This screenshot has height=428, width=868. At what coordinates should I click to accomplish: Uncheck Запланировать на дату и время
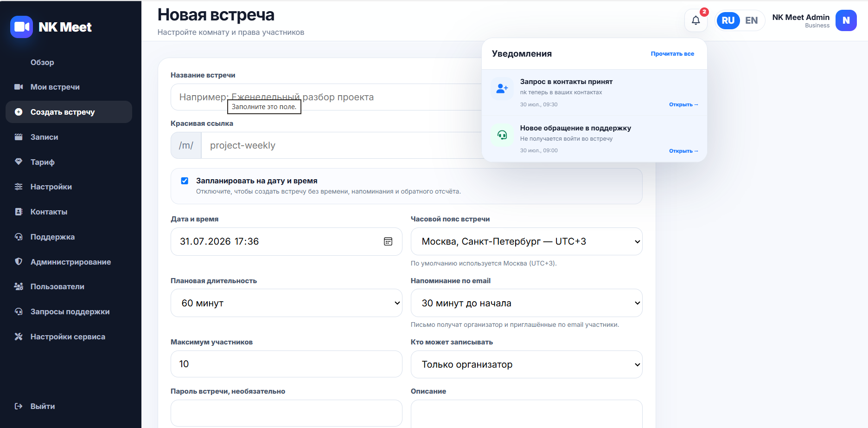(x=185, y=181)
